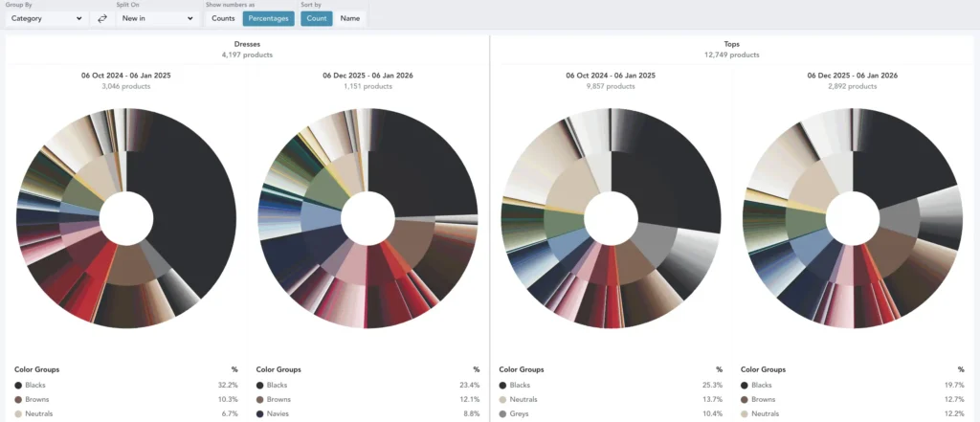Click Browns color dot in Dresses 2024 legend
The height and width of the screenshot is (422, 980).
[18, 399]
